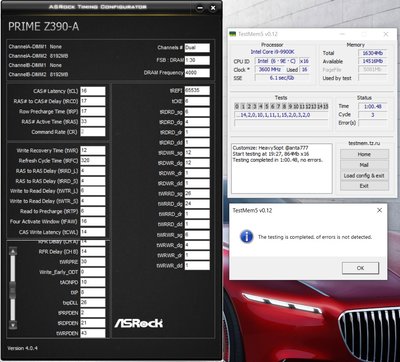Click the Mail button
Viewport: 400px width, 362px height.
point(364,165)
